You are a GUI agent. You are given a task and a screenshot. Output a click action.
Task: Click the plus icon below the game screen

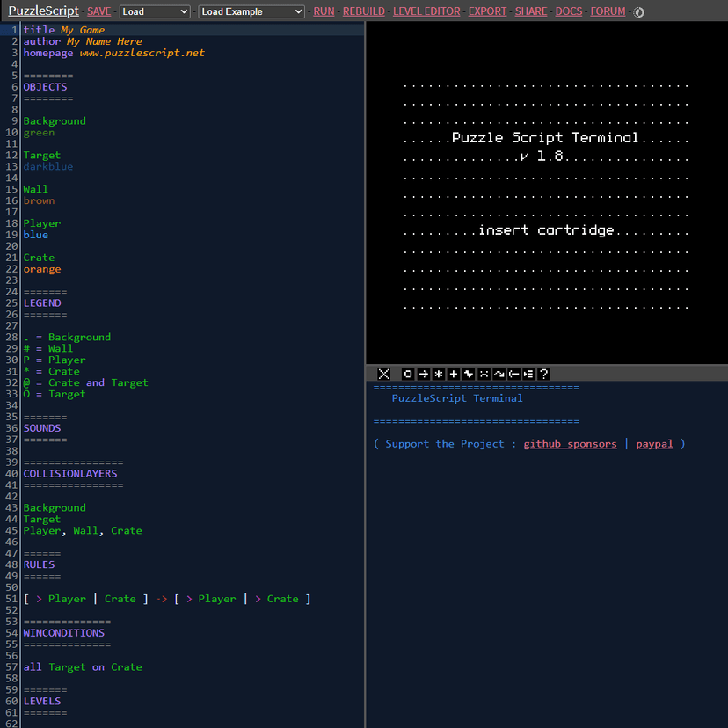click(453, 374)
